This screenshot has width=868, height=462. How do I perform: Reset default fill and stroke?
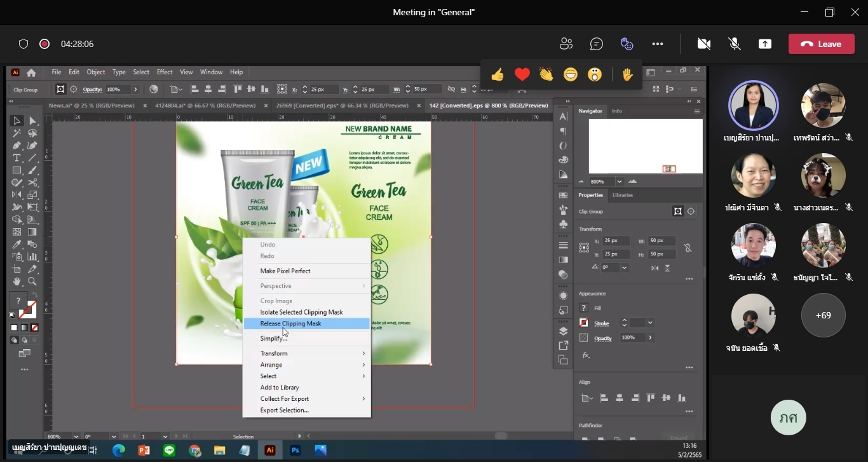(x=12, y=315)
